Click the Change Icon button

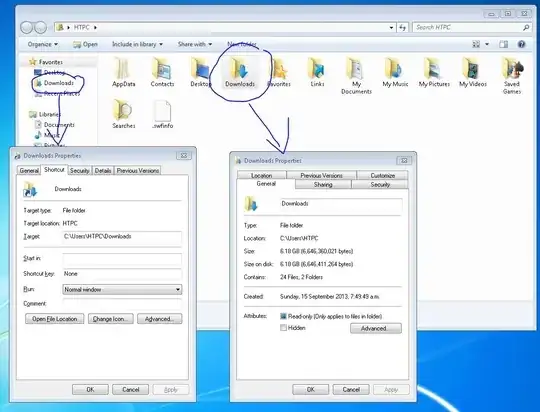pyautogui.click(x=111, y=319)
